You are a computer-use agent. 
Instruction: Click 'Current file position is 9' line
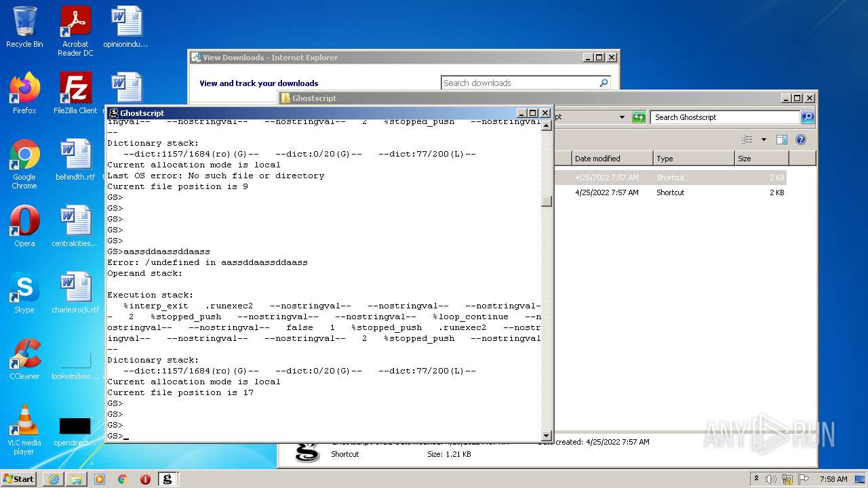(x=178, y=186)
